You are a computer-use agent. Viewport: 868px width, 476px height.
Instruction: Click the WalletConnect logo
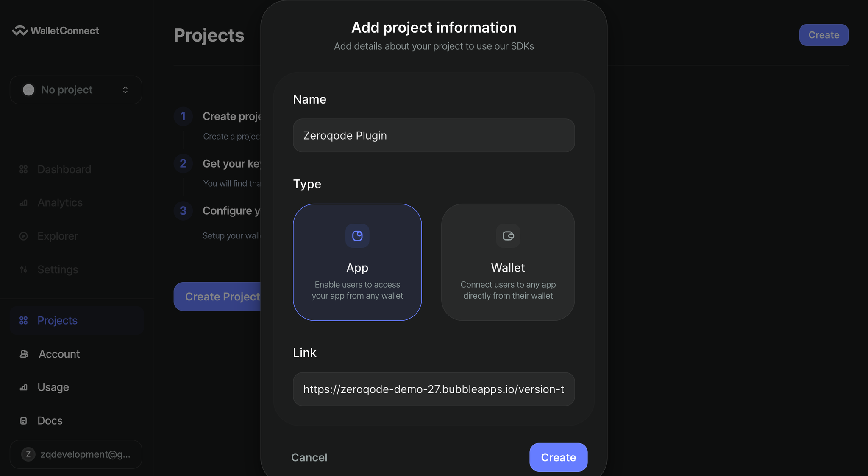pyautogui.click(x=56, y=31)
